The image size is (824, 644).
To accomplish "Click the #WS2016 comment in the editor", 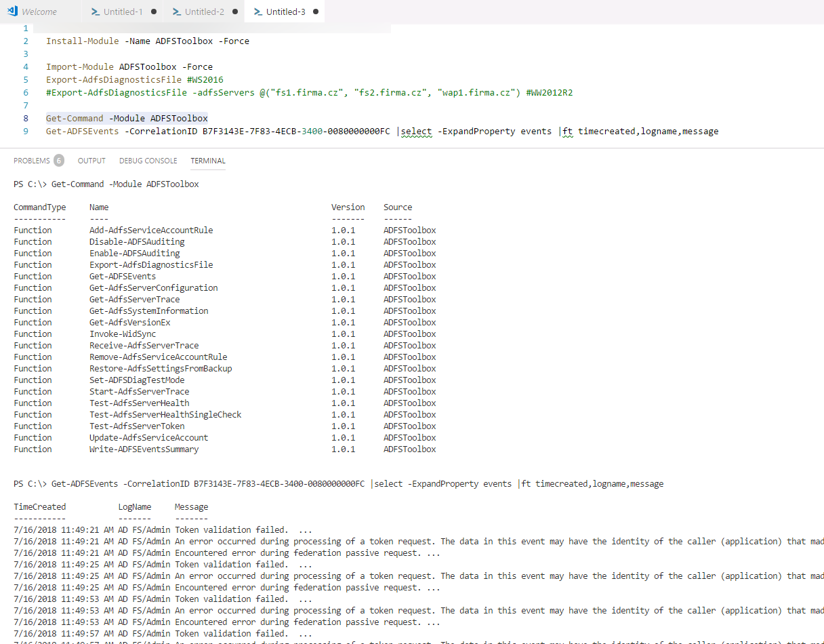I will 205,80.
